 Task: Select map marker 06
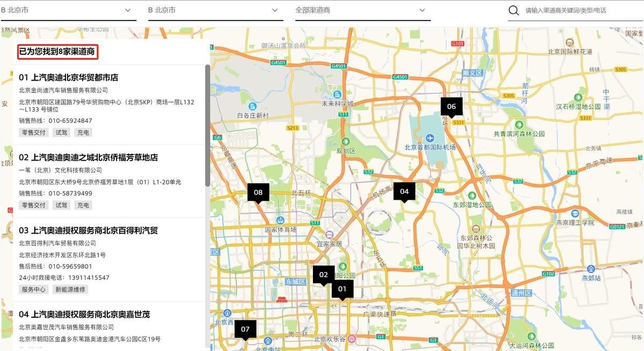tap(451, 107)
